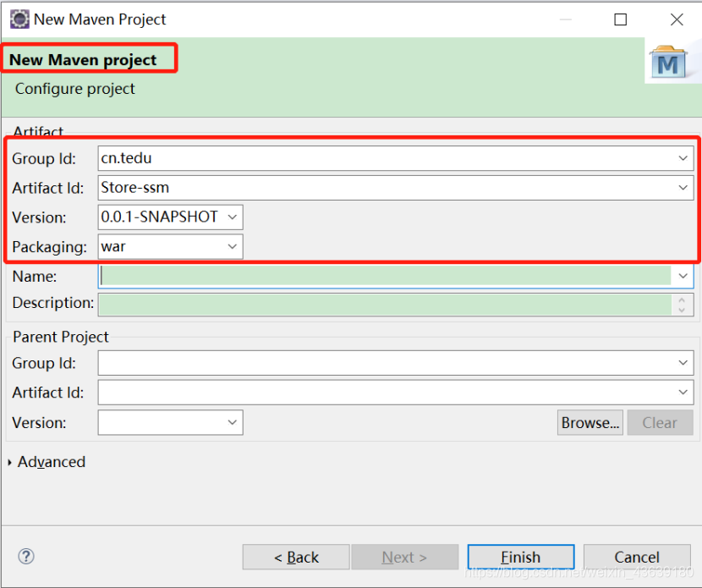
Task: Open Parent Project Group Id dropdown arrow
Action: tap(683, 363)
